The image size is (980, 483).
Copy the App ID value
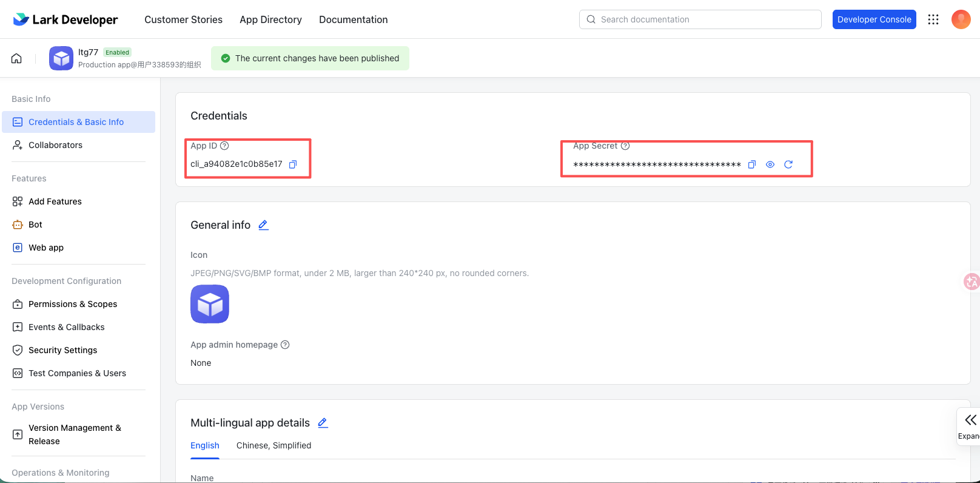pyautogui.click(x=293, y=164)
